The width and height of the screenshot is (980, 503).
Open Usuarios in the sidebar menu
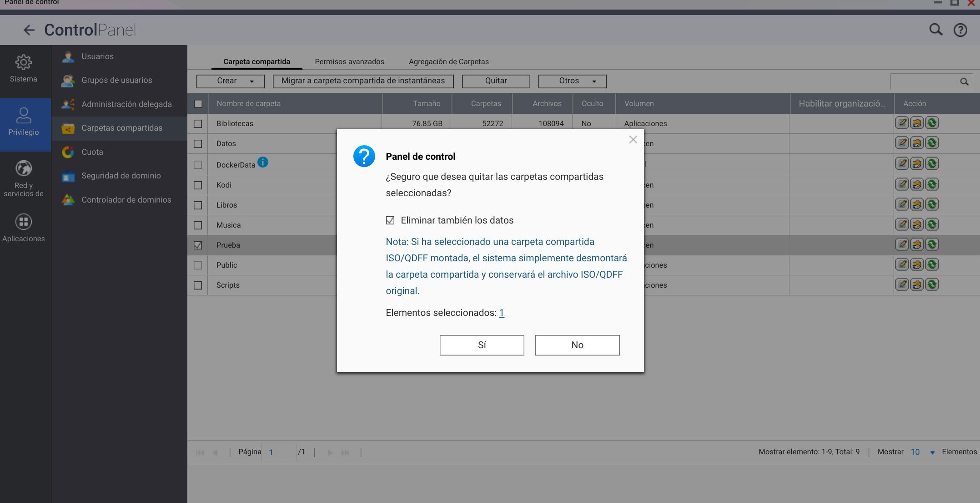coord(97,56)
